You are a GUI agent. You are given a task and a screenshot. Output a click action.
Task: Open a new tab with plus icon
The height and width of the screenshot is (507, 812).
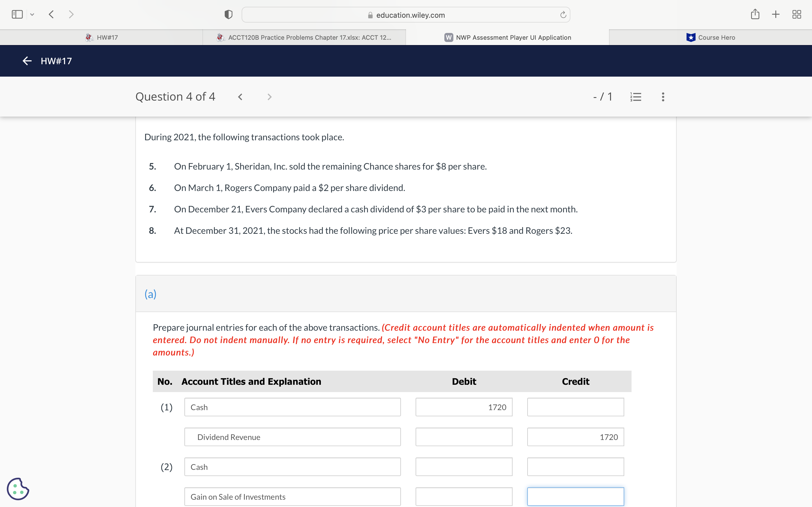tap(775, 14)
